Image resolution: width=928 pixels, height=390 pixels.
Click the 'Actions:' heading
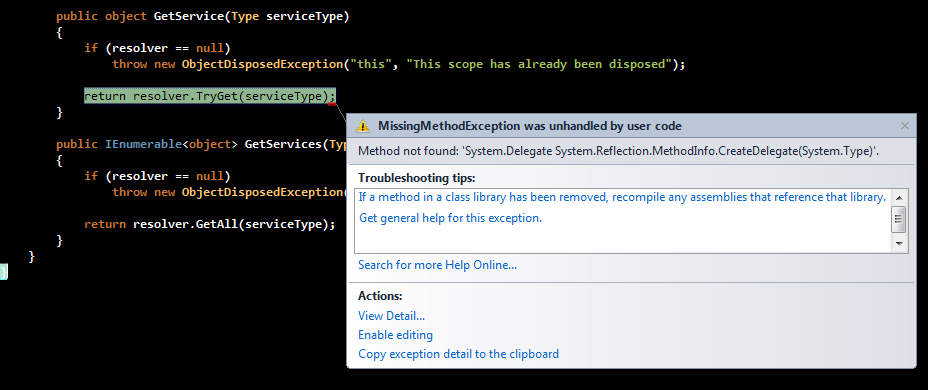point(380,296)
